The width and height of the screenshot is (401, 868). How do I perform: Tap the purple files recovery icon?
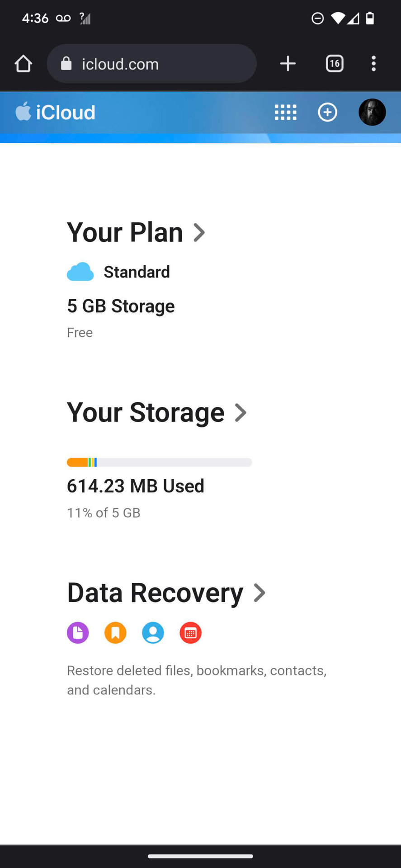[x=78, y=632]
